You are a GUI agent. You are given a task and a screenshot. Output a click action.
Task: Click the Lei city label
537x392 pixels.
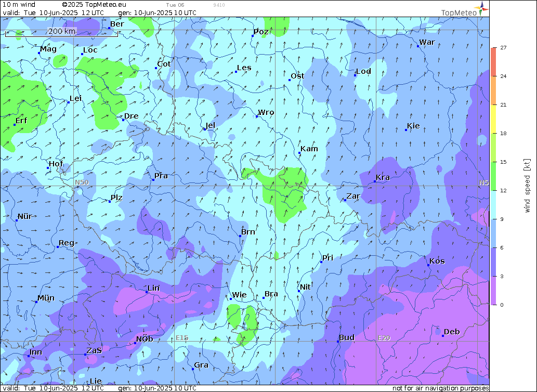click(x=76, y=99)
